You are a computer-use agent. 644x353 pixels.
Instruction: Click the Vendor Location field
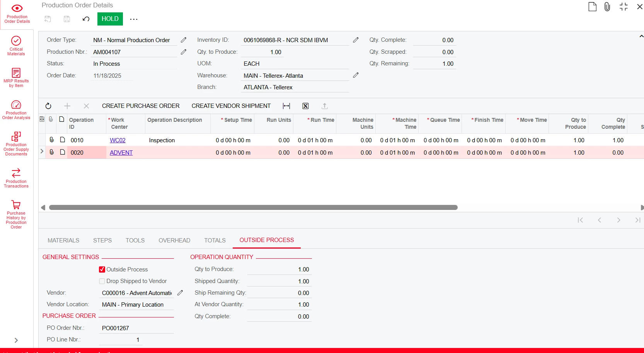point(136,305)
